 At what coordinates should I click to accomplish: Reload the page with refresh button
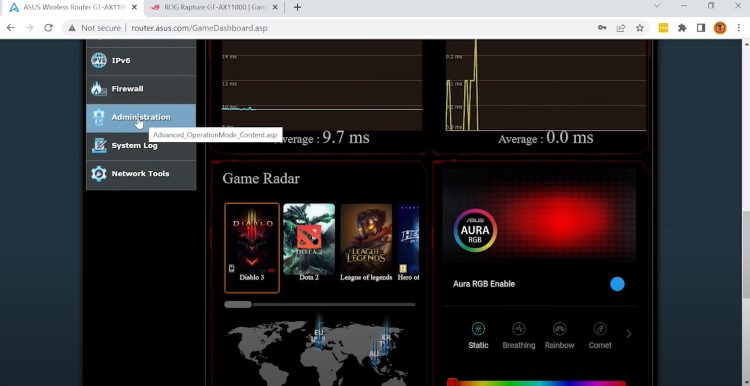[48, 28]
